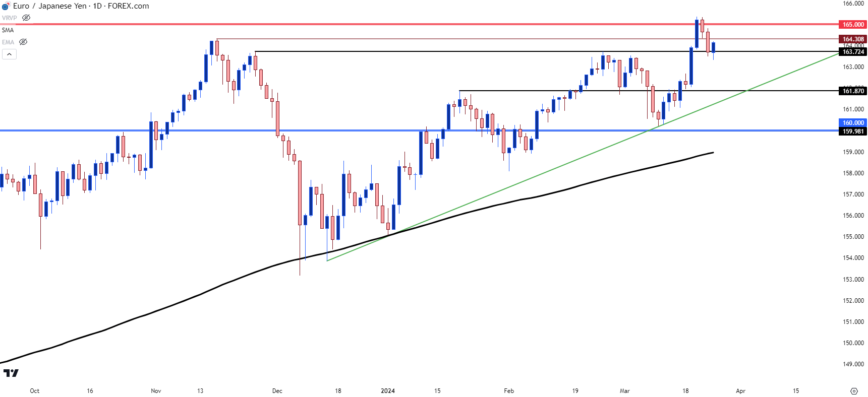Select the 160.000 blue price label
Image resolution: width=868 pixels, height=397 pixels.
(x=853, y=122)
